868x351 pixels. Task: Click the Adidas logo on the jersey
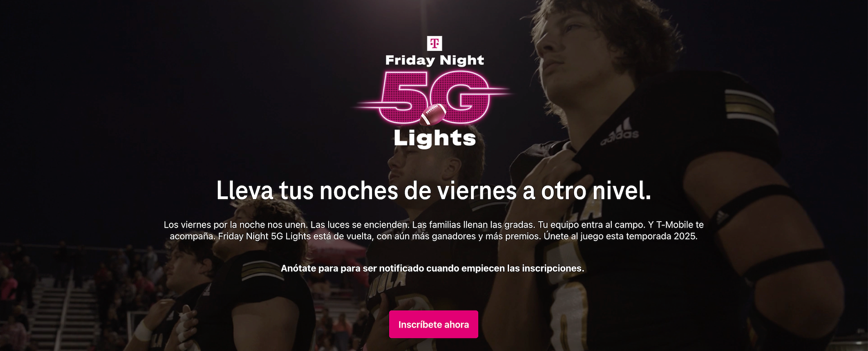620,132
